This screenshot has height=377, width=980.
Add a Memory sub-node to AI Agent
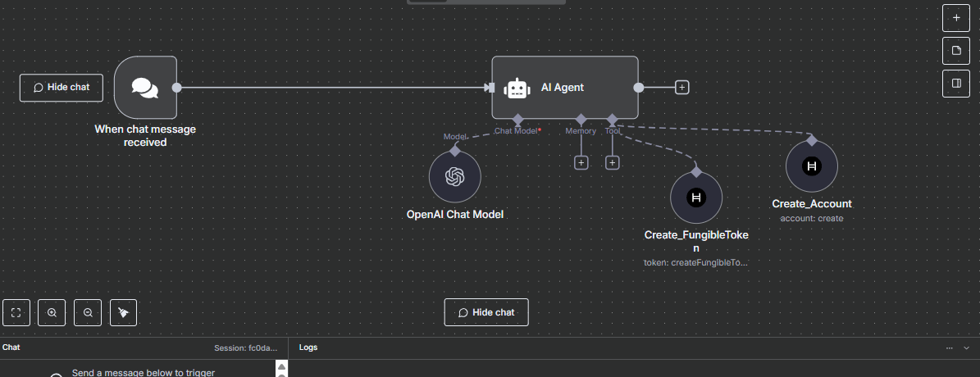[x=581, y=163]
